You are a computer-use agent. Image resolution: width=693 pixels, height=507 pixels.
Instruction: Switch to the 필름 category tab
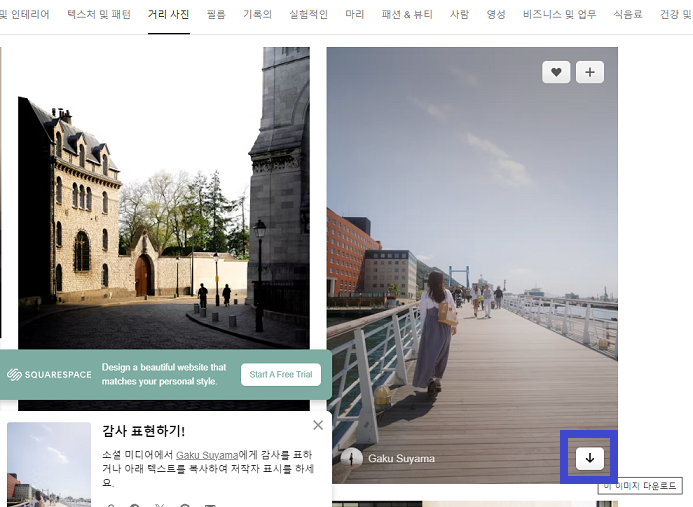(216, 15)
